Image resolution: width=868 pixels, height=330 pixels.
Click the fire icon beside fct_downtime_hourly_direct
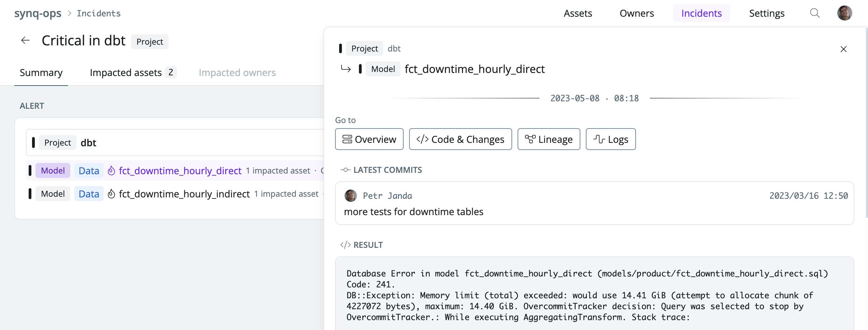point(111,170)
